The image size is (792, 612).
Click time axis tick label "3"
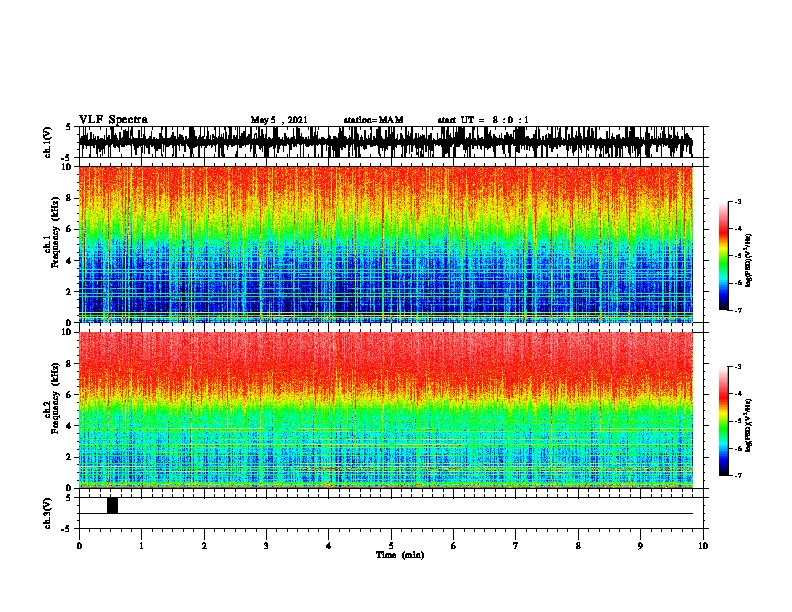pyautogui.click(x=266, y=546)
